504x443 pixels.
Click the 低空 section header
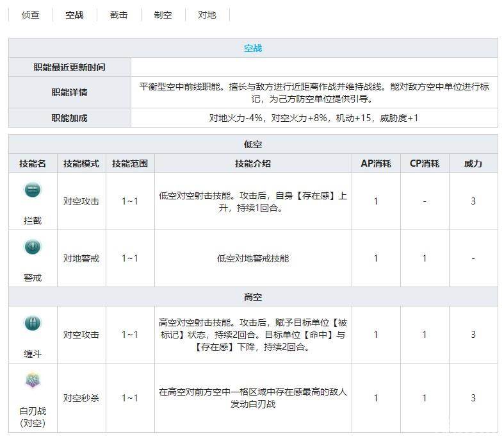click(x=253, y=144)
